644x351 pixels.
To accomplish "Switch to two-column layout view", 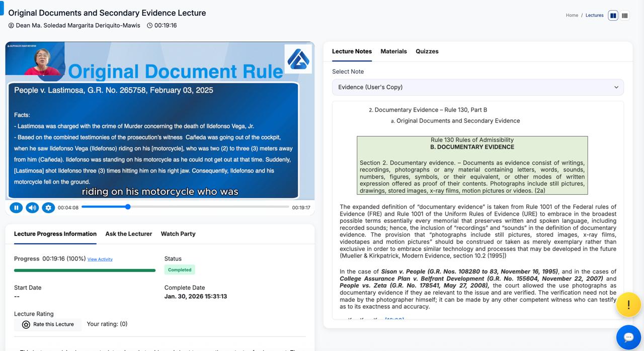I will tap(613, 16).
